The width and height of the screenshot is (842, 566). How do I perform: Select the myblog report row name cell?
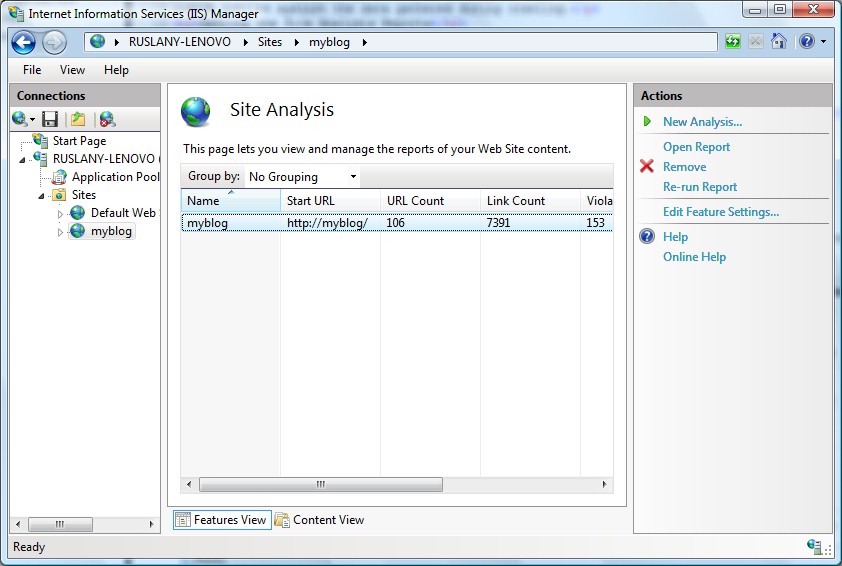coord(207,223)
